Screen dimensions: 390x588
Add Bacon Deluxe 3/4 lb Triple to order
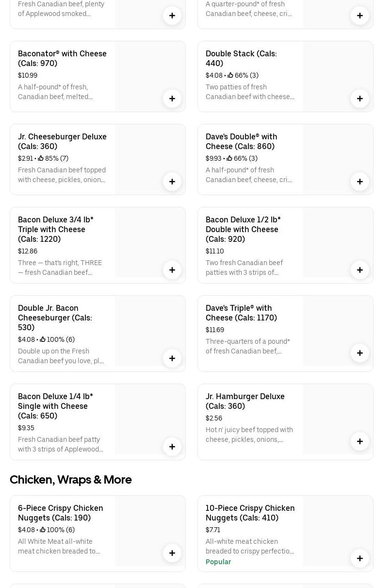pyautogui.click(x=172, y=270)
